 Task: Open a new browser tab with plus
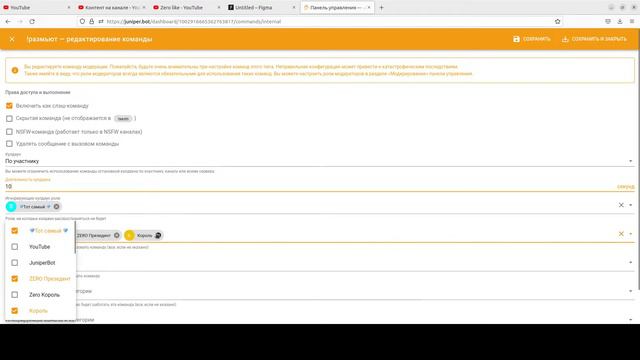[x=381, y=7]
